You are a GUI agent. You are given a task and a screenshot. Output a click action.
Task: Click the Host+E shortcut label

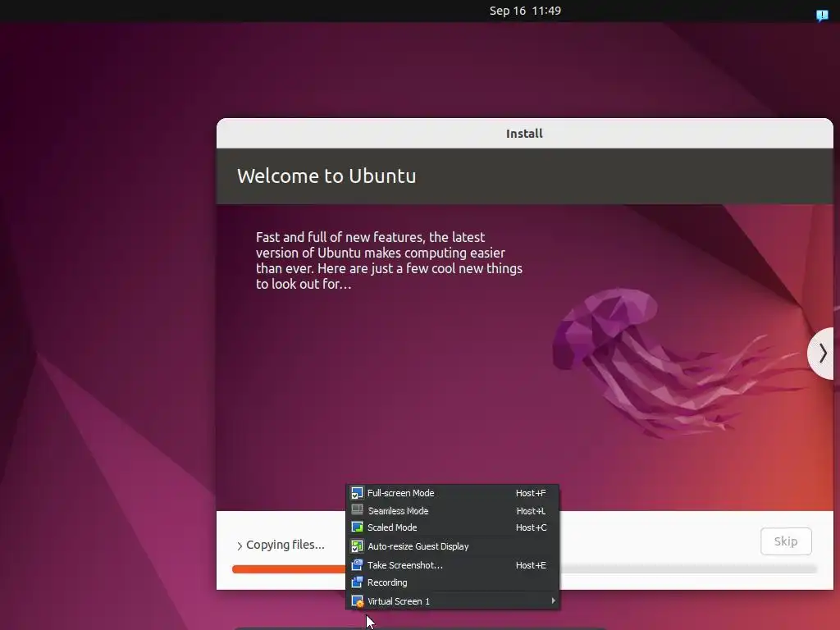point(531,565)
